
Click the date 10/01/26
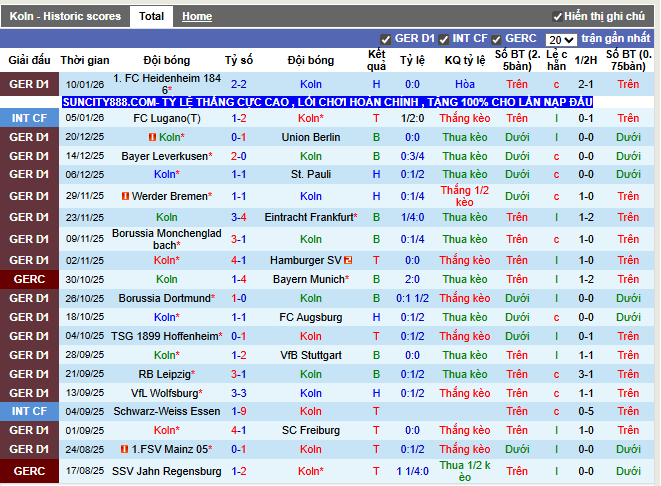(x=85, y=84)
